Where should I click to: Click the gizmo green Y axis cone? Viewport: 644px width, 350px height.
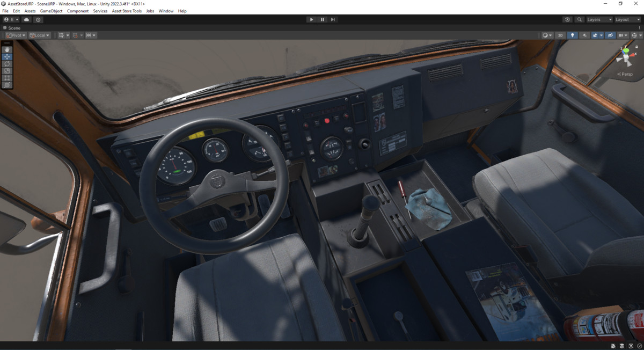(x=626, y=52)
